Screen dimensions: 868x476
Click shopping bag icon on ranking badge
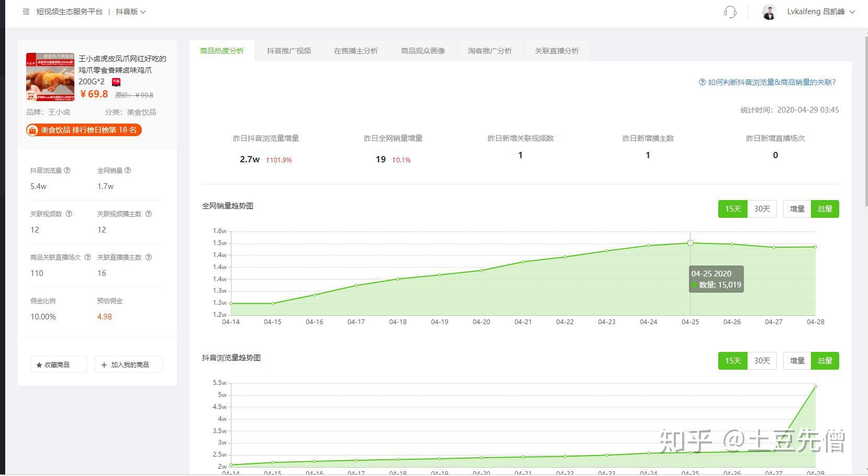coord(32,130)
